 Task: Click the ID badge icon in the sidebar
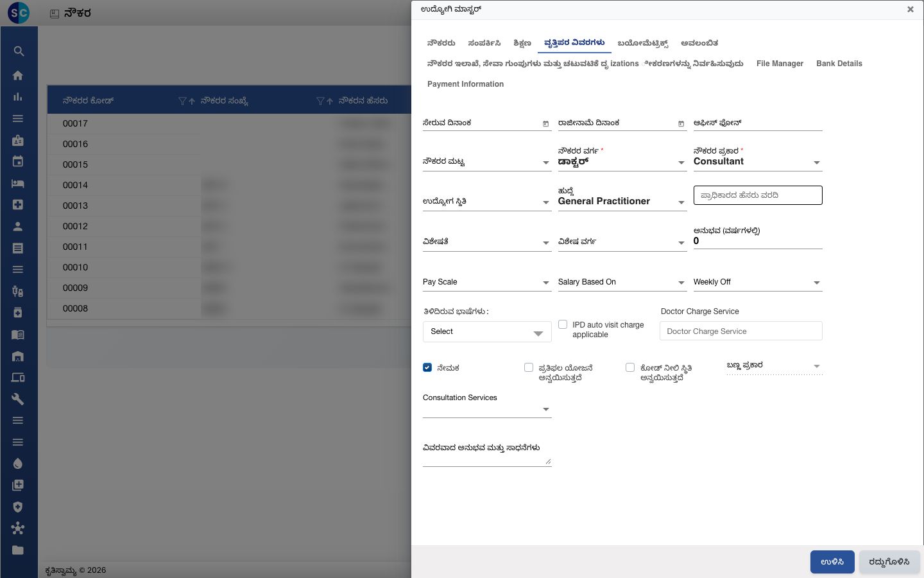click(18, 140)
